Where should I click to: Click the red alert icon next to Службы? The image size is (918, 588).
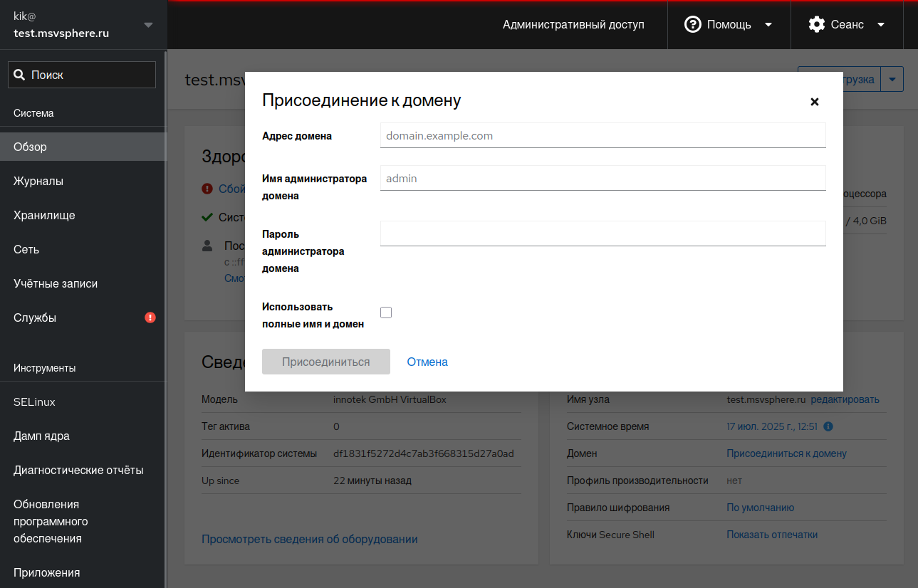tap(150, 317)
